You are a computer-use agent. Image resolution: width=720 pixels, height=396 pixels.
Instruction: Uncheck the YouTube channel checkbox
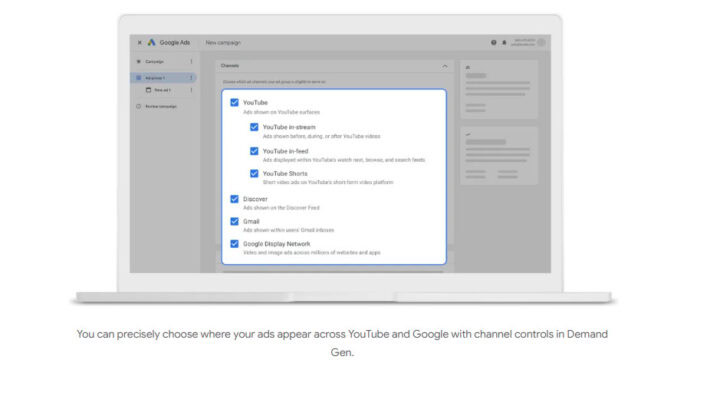[235, 102]
